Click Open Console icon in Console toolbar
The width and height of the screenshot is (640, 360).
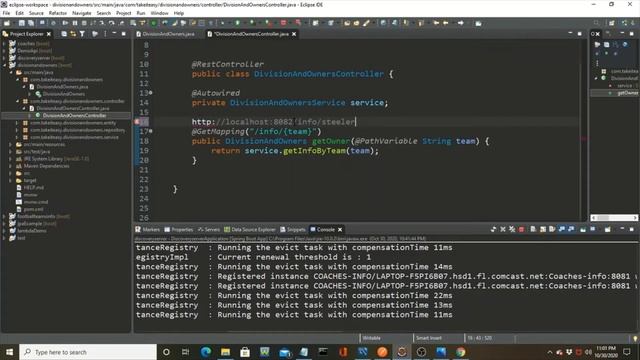click(608, 229)
